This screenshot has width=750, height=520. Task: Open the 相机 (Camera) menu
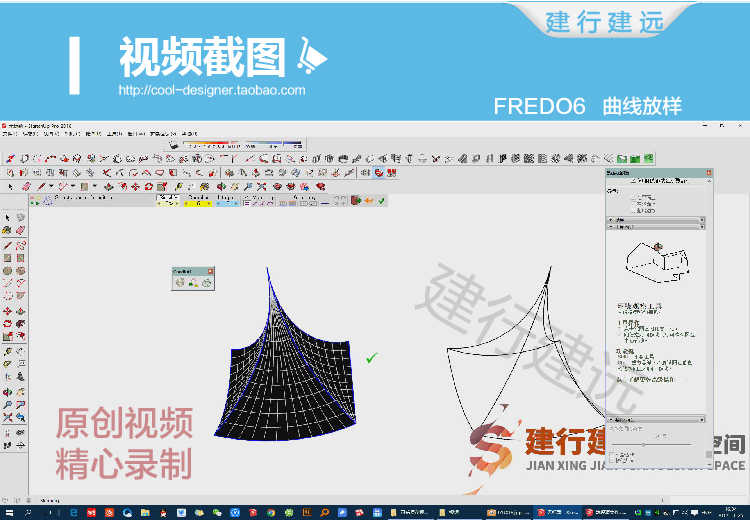click(72, 134)
